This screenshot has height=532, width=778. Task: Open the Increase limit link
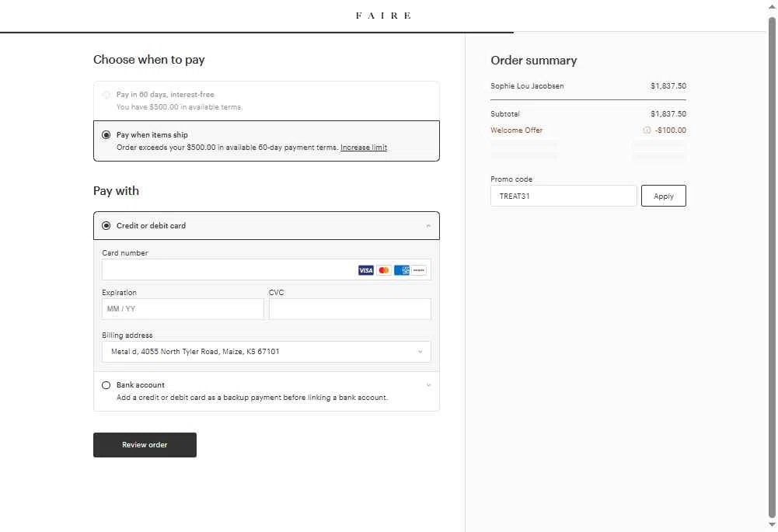(364, 148)
